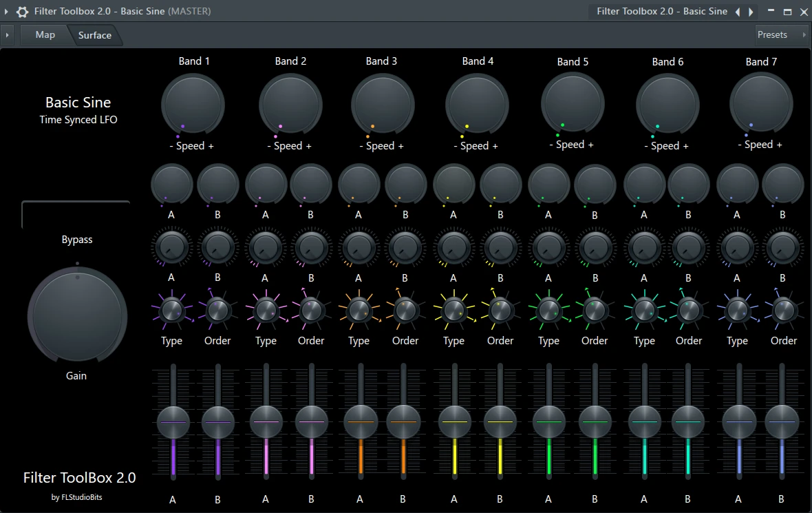The width and height of the screenshot is (812, 513).
Task: Click the Band 2 Speed knob
Action: (290, 105)
